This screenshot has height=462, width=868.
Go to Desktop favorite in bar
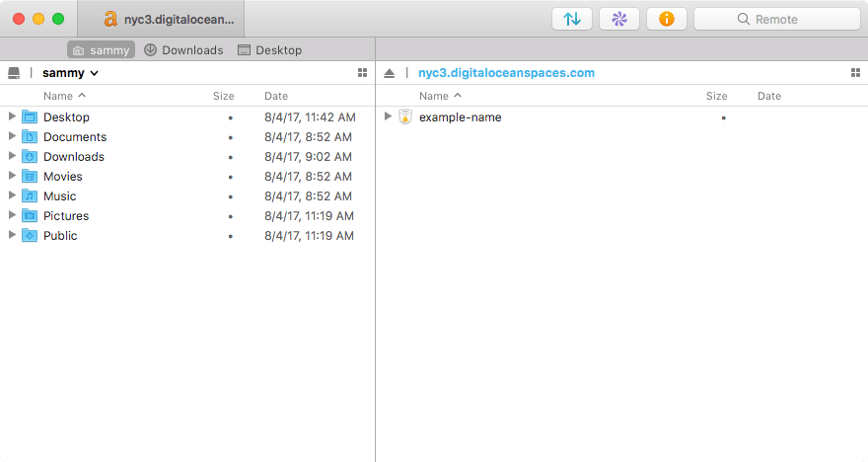tap(269, 50)
